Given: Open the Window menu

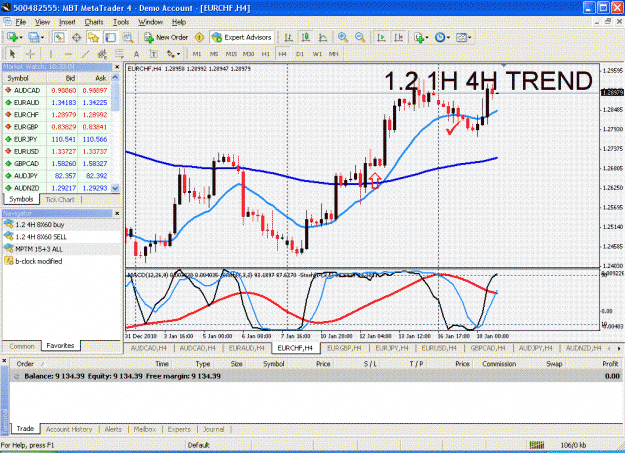Looking at the screenshot, I should point(150,22).
